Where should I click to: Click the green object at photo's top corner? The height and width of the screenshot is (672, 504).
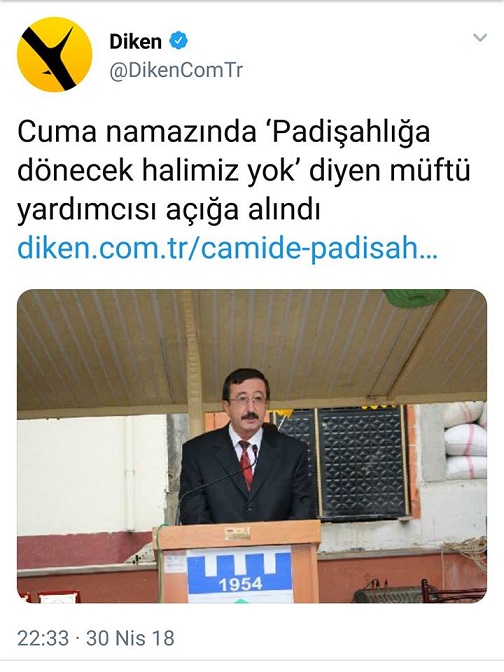pyautogui.click(x=415, y=297)
